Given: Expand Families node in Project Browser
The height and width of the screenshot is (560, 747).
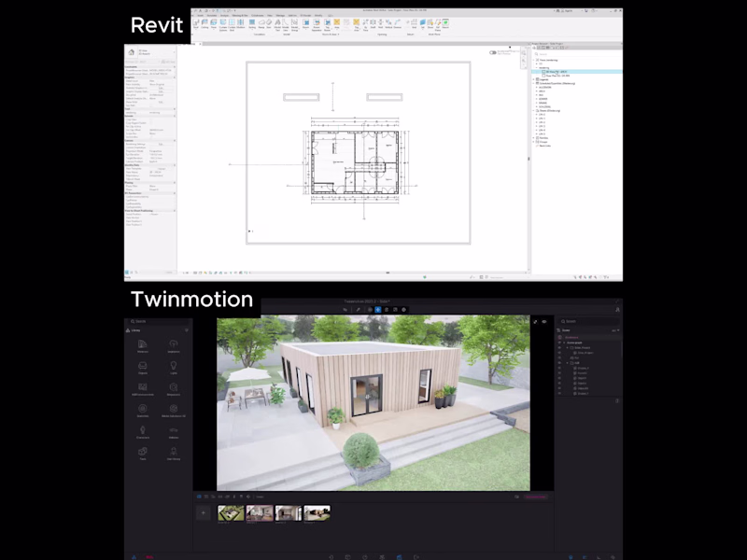Looking at the screenshot, I should (x=533, y=137).
